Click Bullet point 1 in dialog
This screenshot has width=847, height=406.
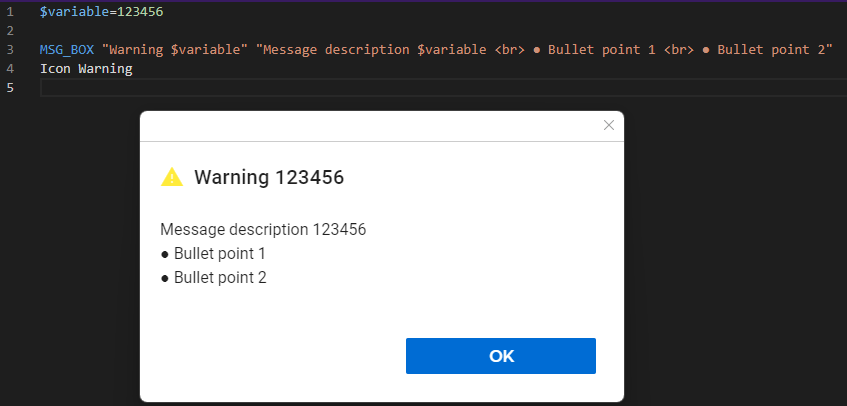click(x=213, y=254)
